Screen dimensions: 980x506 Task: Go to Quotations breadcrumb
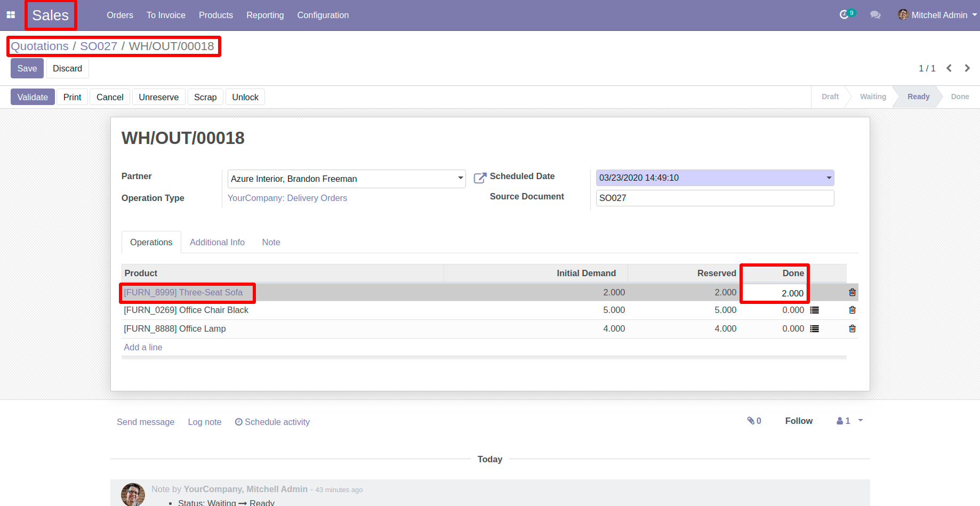coord(39,46)
